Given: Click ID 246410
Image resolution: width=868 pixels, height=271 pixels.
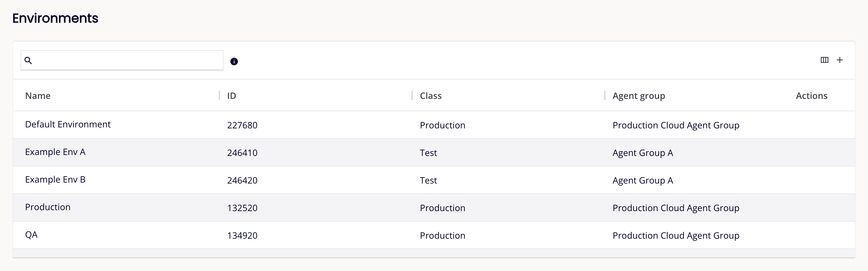Looking at the screenshot, I should coord(242,153).
